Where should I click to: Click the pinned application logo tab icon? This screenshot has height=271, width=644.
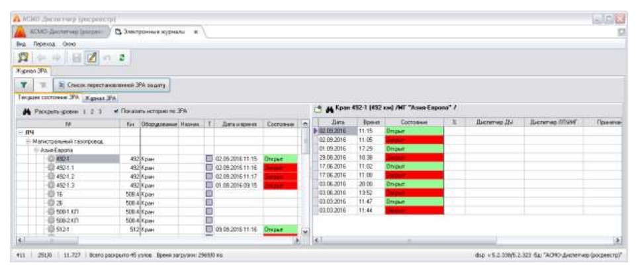(x=20, y=31)
